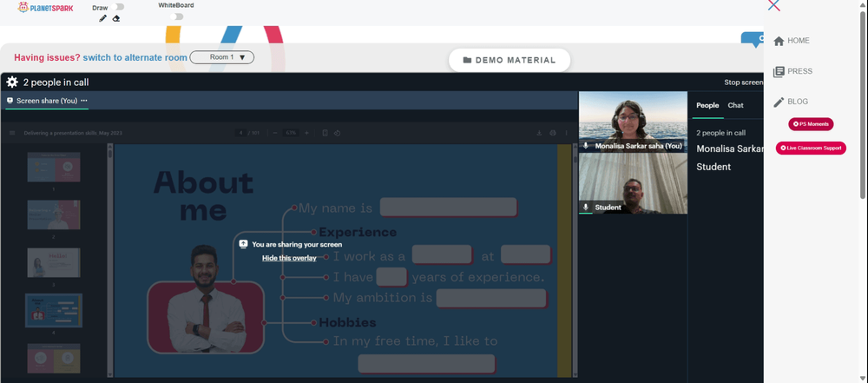Click the Student's microphone icon
The image size is (868, 383).
click(x=586, y=208)
